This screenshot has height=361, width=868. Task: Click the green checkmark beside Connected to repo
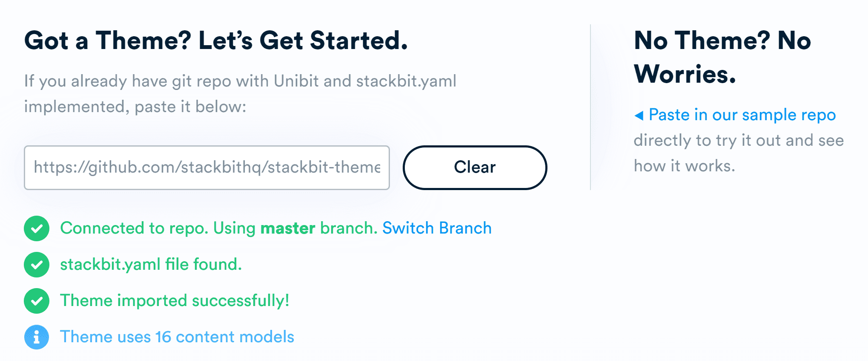[37, 228]
